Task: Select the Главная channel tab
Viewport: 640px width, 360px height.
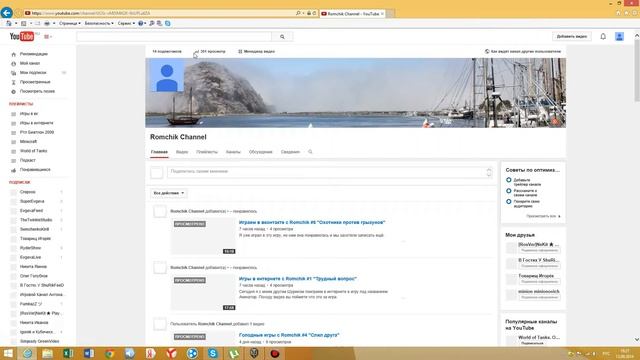Action: click(159, 152)
